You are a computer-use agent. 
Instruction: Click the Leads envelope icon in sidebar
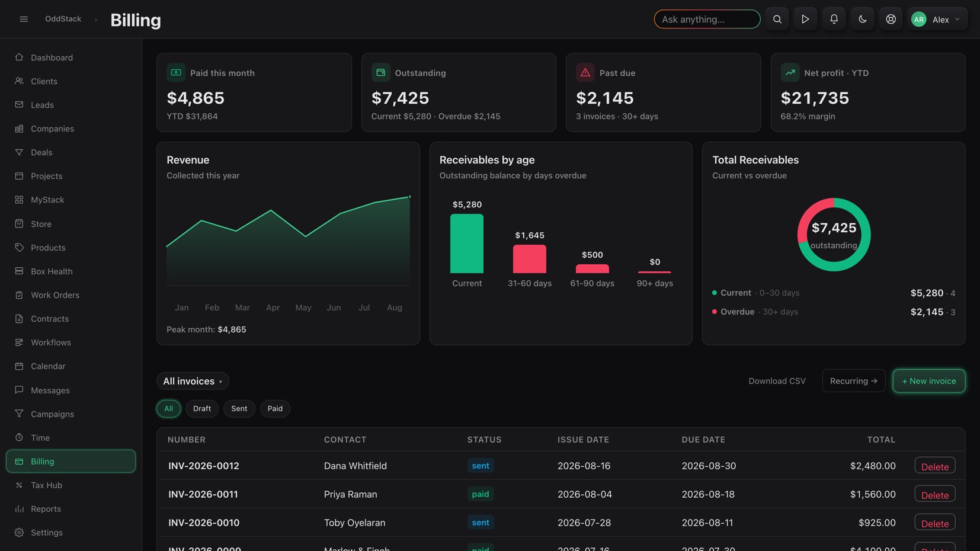pos(19,105)
